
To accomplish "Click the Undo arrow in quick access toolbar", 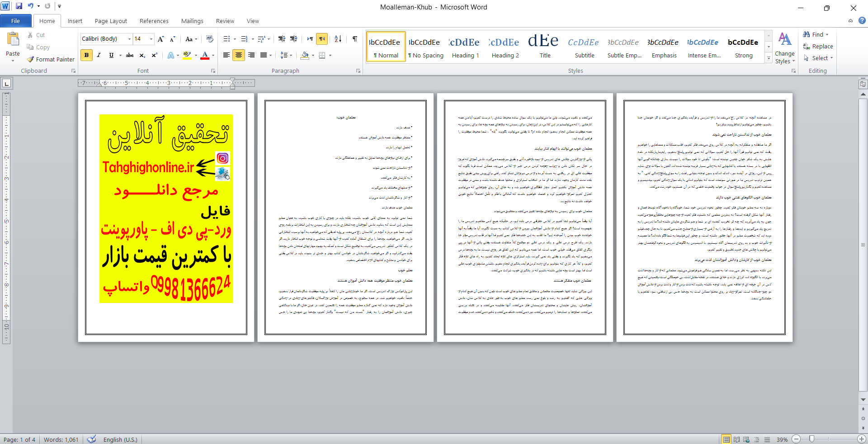I will point(31,6).
